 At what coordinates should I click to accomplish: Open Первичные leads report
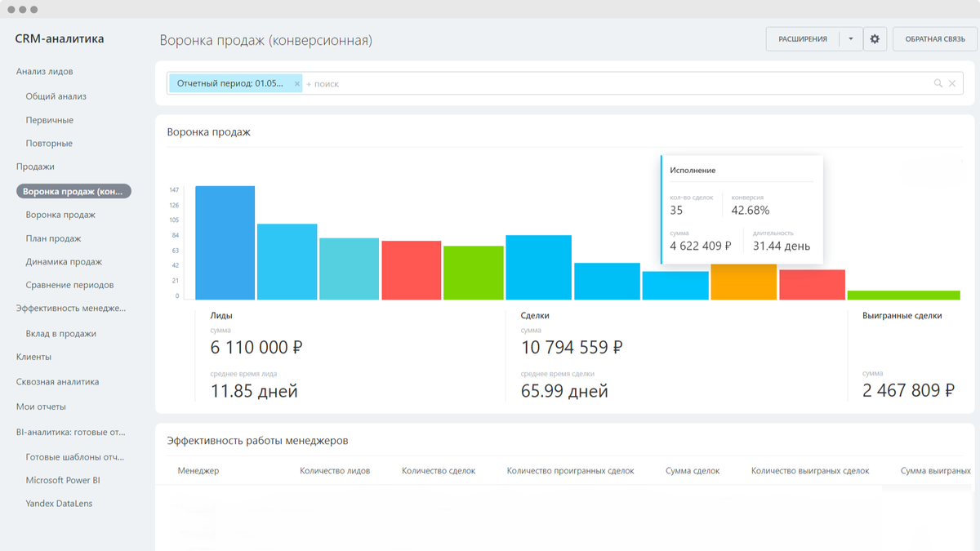[x=49, y=120]
